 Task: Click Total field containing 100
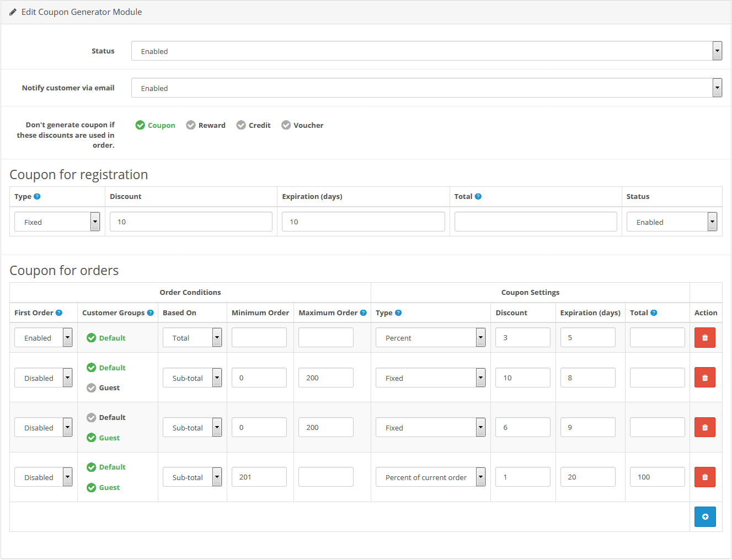(x=657, y=477)
